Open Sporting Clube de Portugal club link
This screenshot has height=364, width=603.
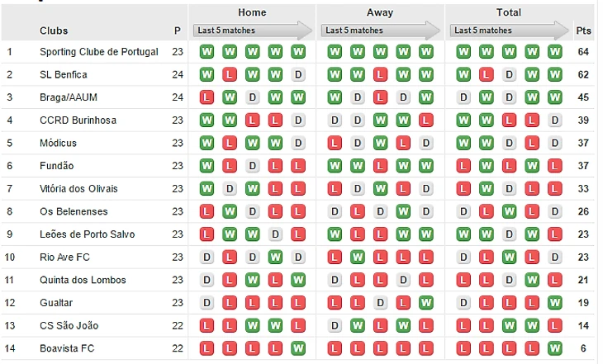(99, 52)
